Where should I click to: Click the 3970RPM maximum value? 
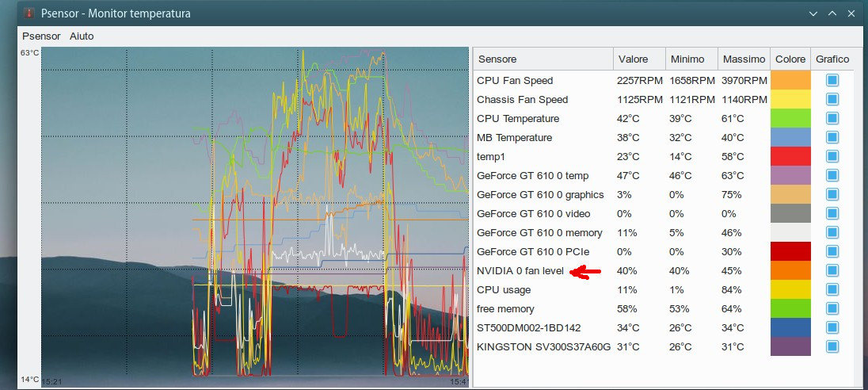[x=744, y=80]
